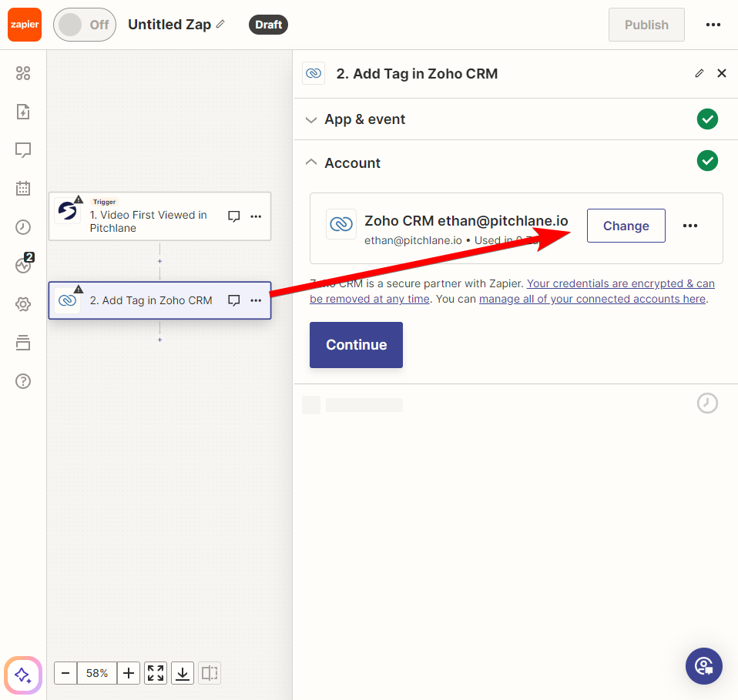The width and height of the screenshot is (738, 700).
Task: Open manage all of your connected accounts link
Action: coord(592,299)
